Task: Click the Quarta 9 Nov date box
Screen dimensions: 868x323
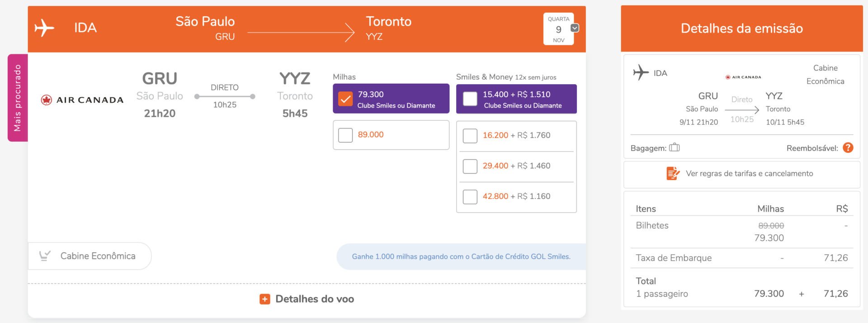Action: point(558,29)
